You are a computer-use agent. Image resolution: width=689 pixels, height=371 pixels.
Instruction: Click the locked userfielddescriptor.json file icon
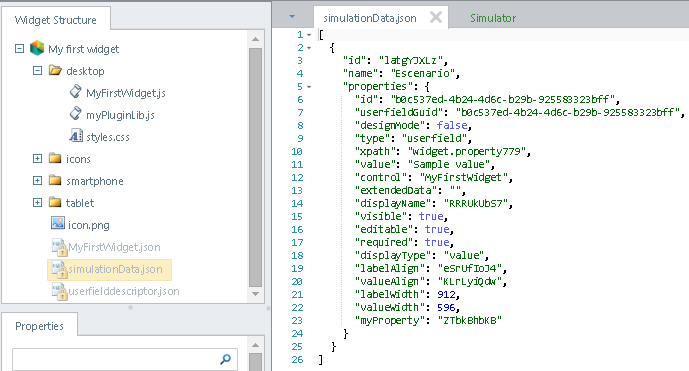click(x=59, y=291)
